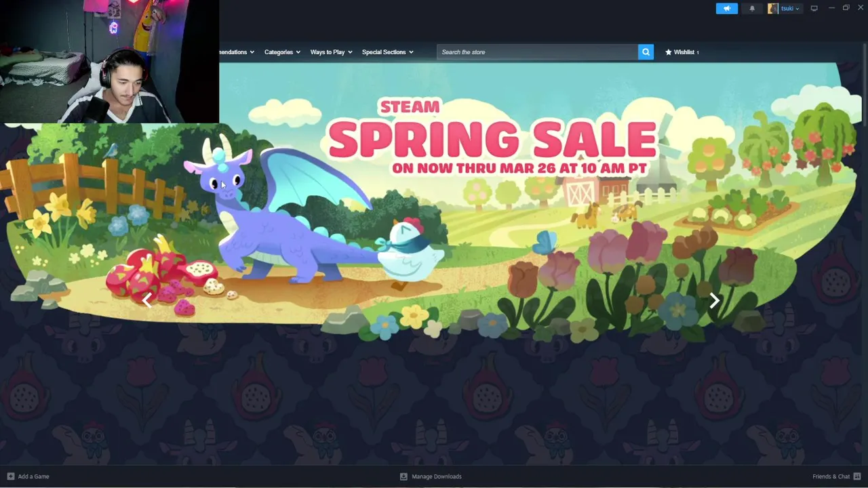Open the Wishlist page

click(x=682, y=52)
